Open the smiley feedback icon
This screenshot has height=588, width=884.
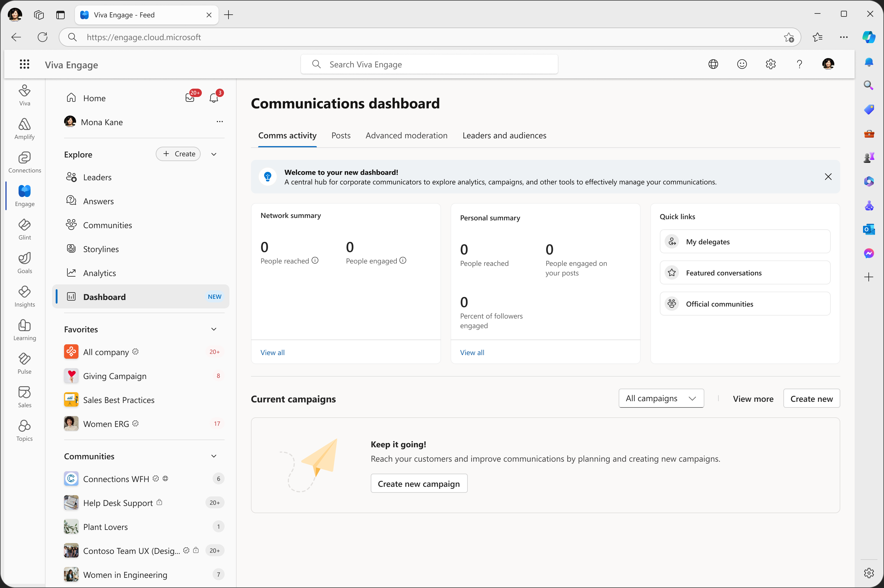pyautogui.click(x=741, y=64)
